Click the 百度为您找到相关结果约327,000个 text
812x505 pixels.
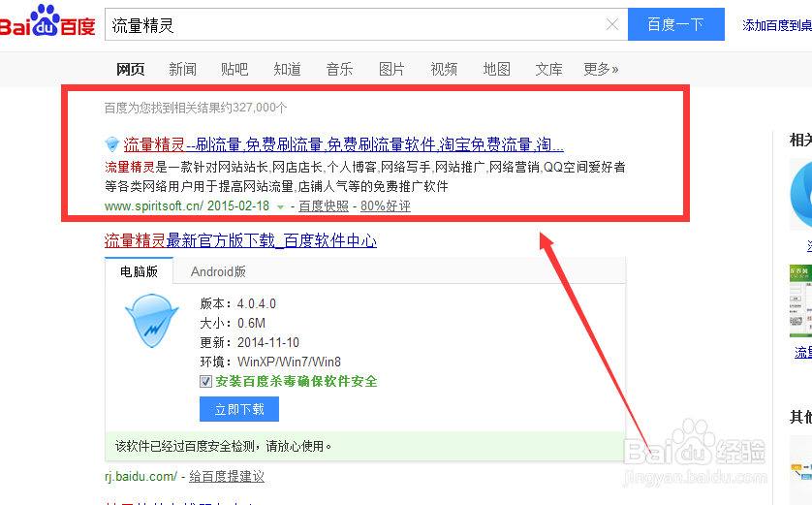tap(196, 108)
